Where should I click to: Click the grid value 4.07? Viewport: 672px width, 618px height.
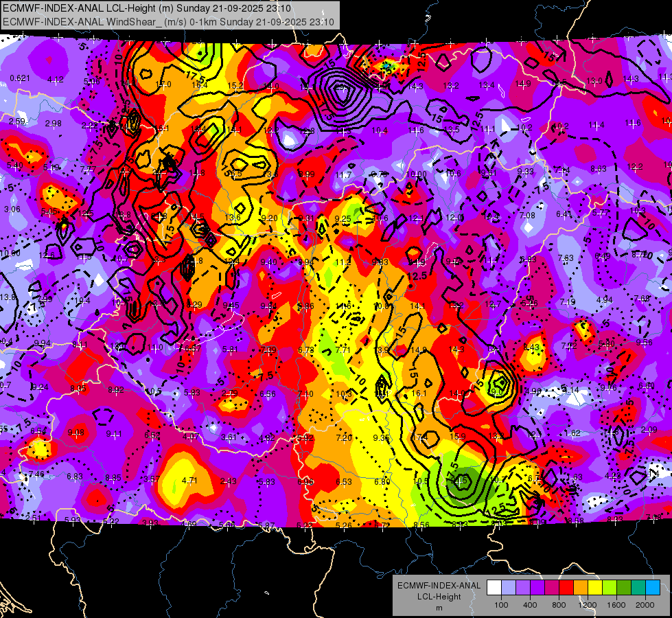[191, 437]
